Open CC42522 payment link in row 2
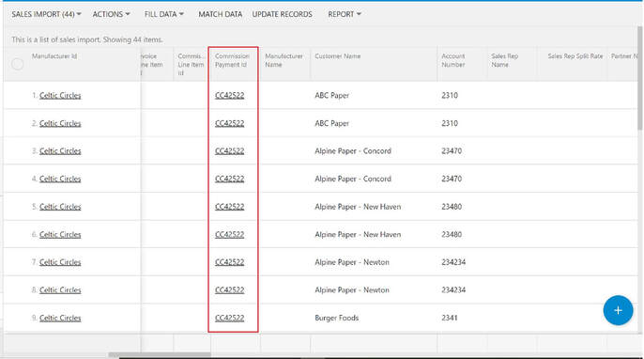 (x=230, y=123)
